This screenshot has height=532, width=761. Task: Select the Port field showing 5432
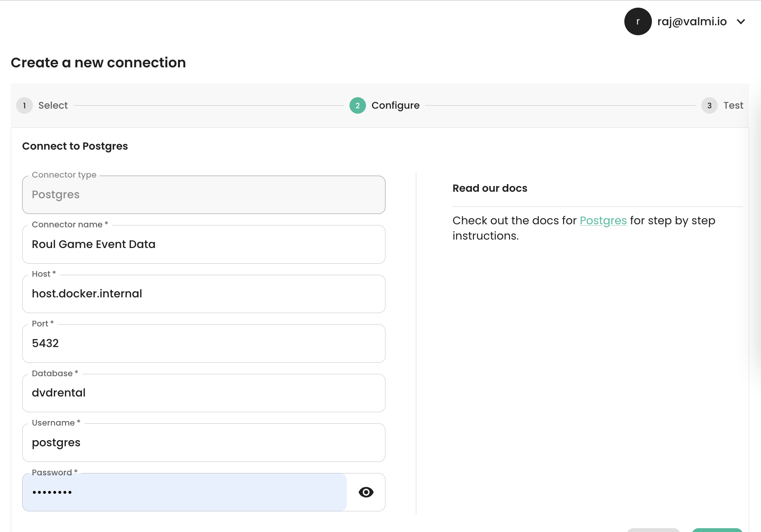203,343
